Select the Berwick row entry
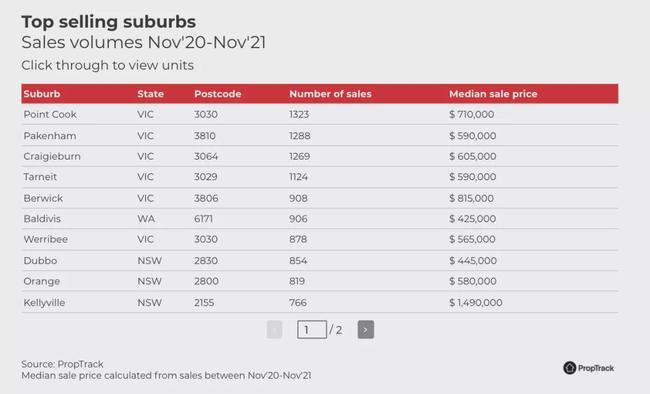650x394 pixels. point(320,198)
